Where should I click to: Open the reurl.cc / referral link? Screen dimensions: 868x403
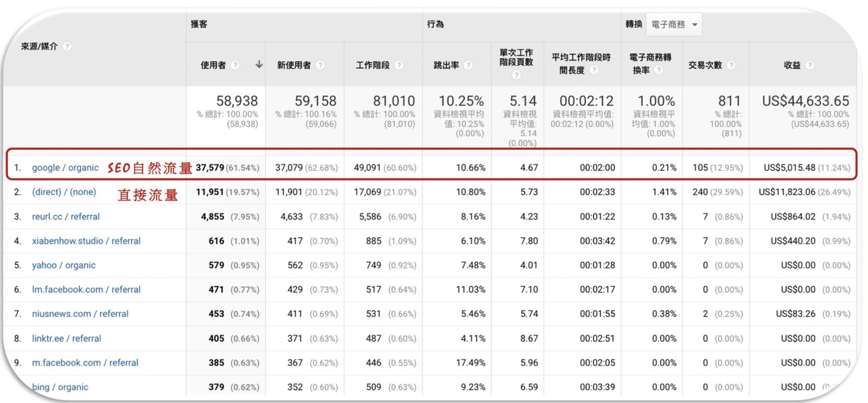tap(66, 216)
